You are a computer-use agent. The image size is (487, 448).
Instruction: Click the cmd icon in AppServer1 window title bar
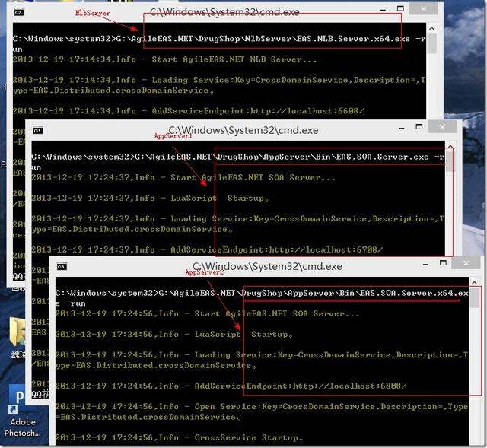coord(38,130)
